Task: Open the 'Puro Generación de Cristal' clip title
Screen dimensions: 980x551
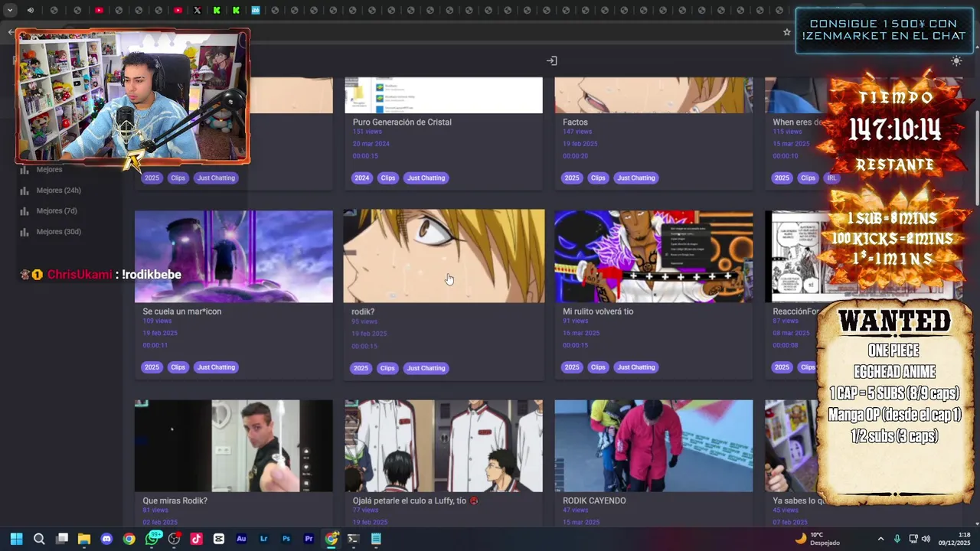Action: (x=402, y=122)
